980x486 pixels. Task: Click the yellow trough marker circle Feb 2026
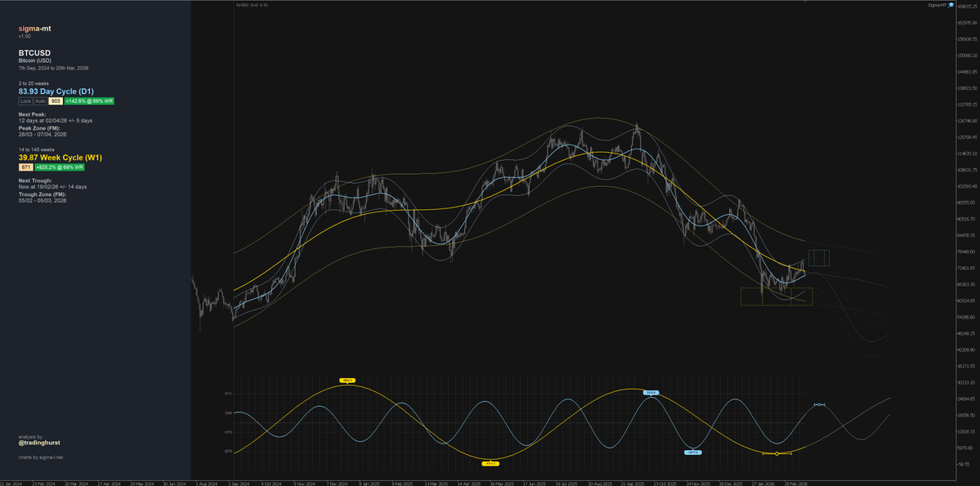[776, 453]
